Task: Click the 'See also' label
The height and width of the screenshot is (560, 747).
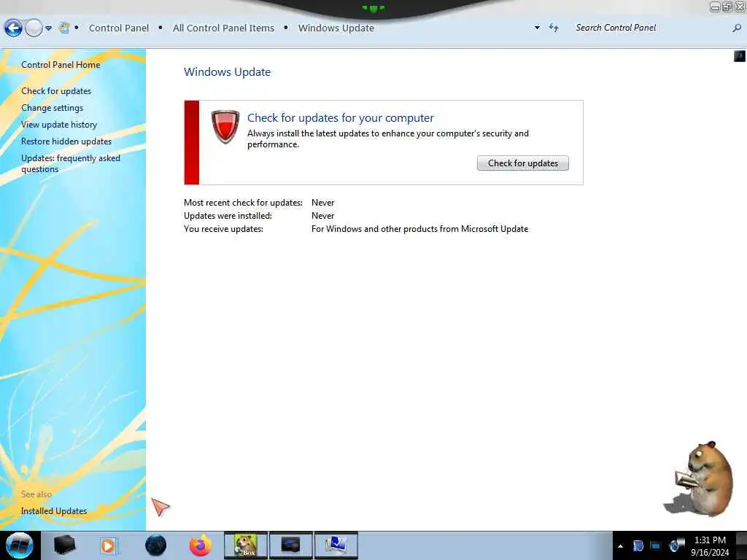Action: 36,494
